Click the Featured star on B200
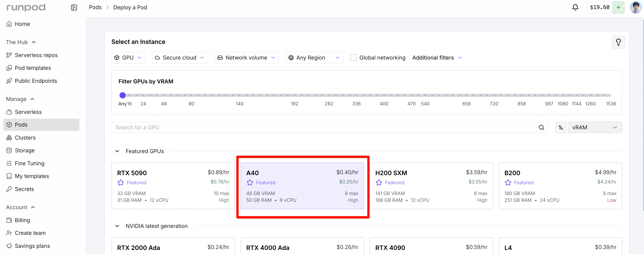Screen dimensions: 644x254 [x=508, y=182]
